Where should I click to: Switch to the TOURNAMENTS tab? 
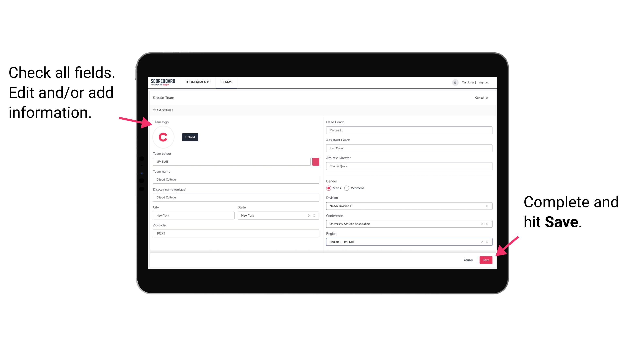point(198,82)
